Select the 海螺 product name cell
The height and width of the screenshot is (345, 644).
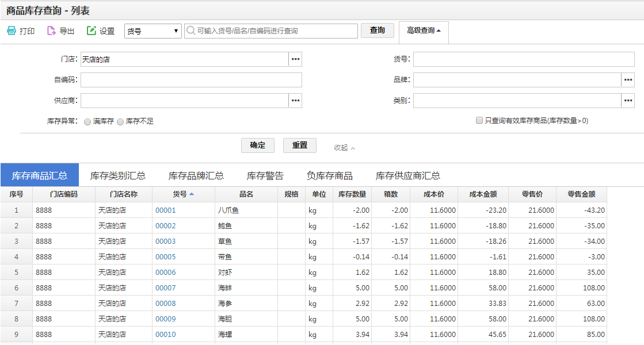(x=246, y=334)
